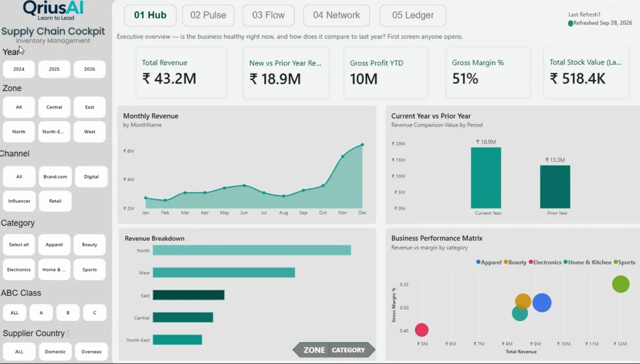The width and height of the screenshot is (640, 364).
Task: Filter channel to Brand.com
Action: click(x=55, y=176)
